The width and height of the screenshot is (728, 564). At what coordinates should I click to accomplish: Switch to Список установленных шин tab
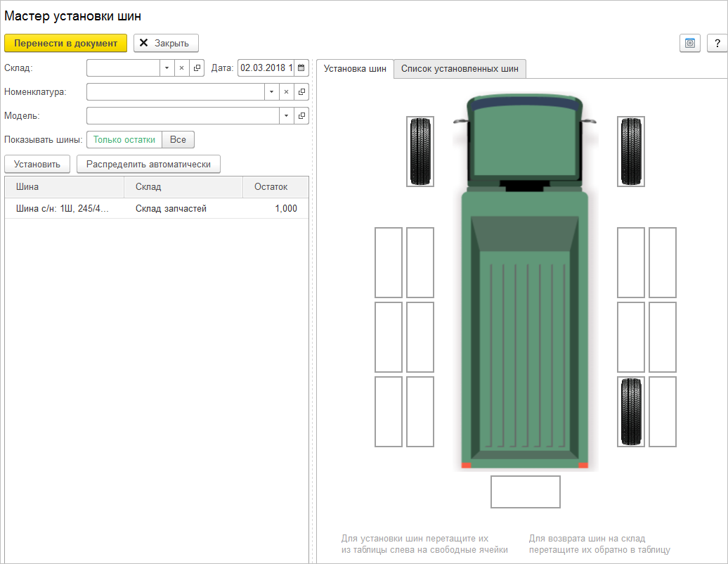(x=460, y=69)
